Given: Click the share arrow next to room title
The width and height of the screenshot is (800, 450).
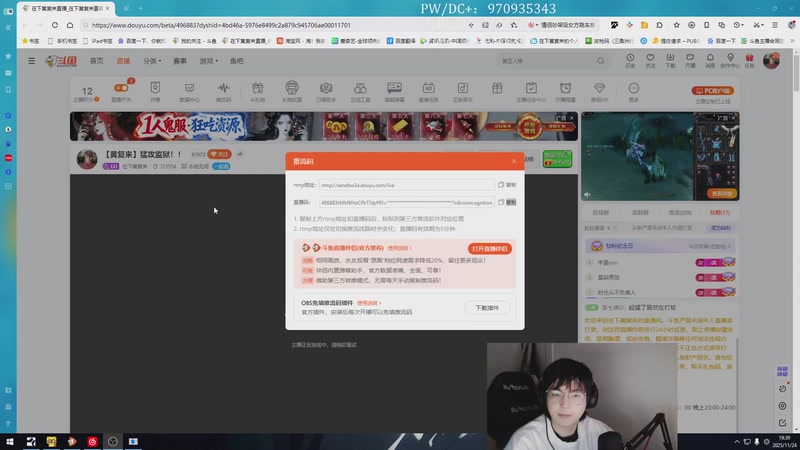Looking at the screenshot, I should [x=240, y=154].
